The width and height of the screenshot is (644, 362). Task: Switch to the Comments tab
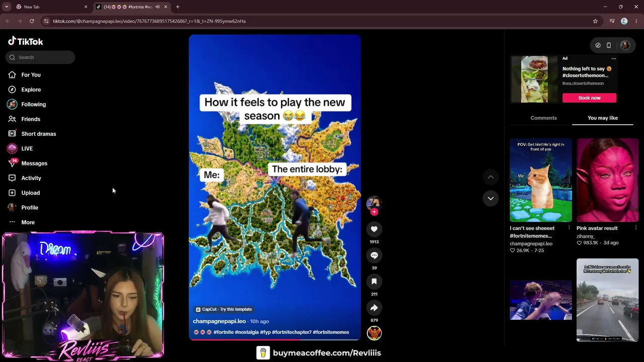(543, 118)
